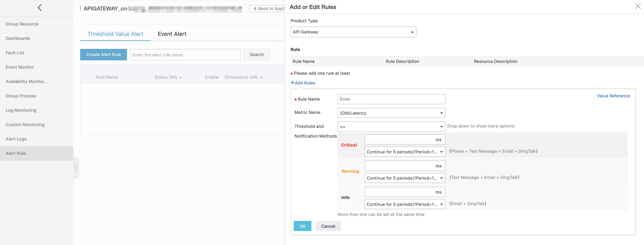Click the back arrow above the sidebar
Screen dimensions: 644x245
40,8
